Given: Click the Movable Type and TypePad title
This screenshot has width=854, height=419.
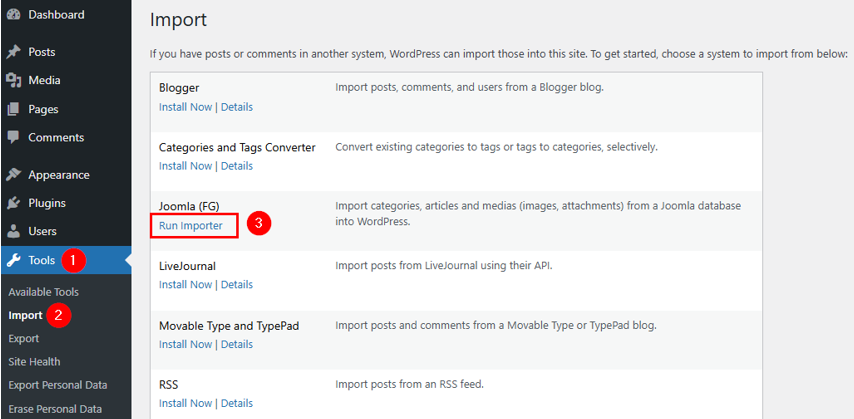Looking at the screenshot, I should pyautogui.click(x=229, y=326).
